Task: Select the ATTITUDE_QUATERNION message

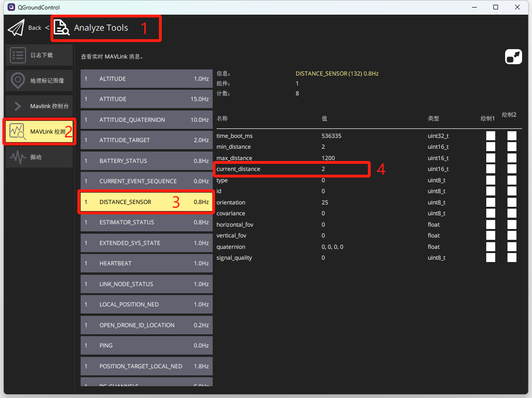Action: 147,120
